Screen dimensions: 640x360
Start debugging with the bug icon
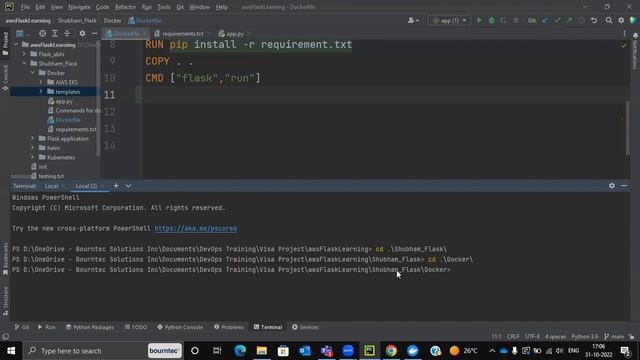(491, 20)
